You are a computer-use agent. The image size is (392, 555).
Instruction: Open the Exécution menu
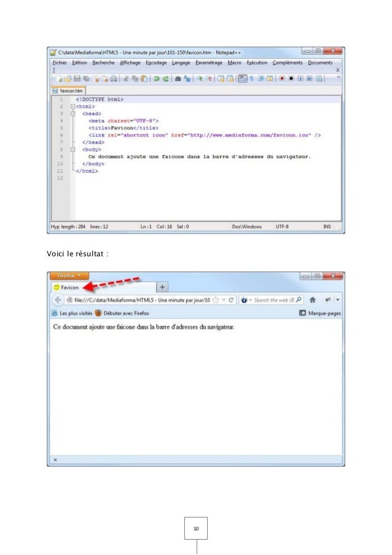pos(257,63)
